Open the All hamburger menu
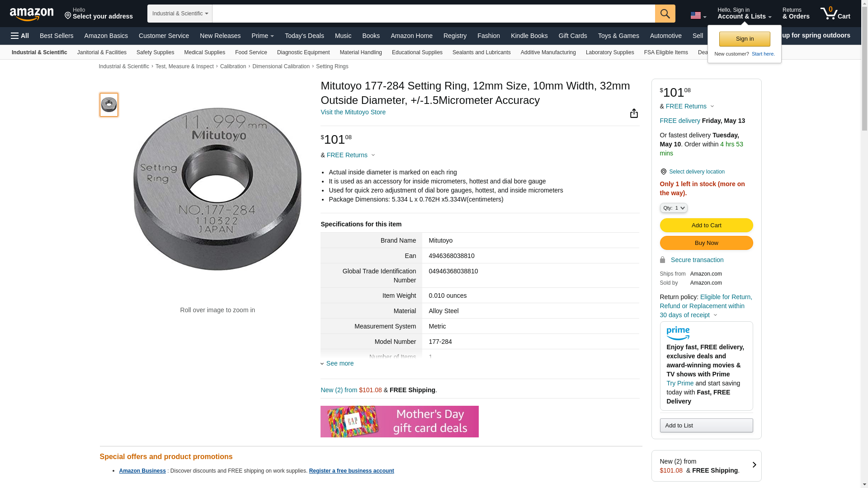Image resolution: width=868 pixels, height=488 pixels. [20, 36]
